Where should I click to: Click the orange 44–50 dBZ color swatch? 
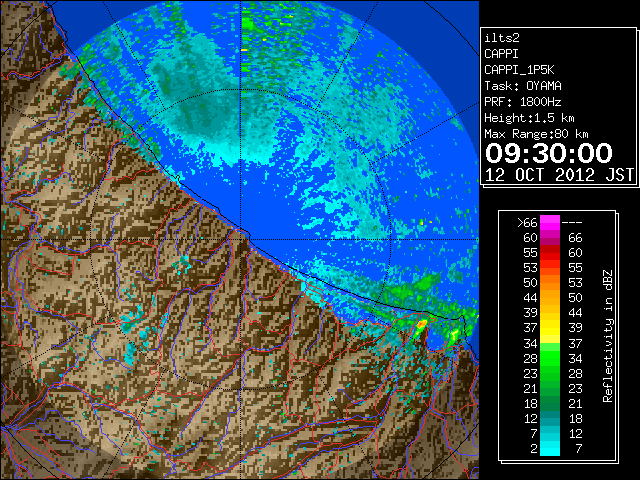pyautogui.click(x=550, y=298)
